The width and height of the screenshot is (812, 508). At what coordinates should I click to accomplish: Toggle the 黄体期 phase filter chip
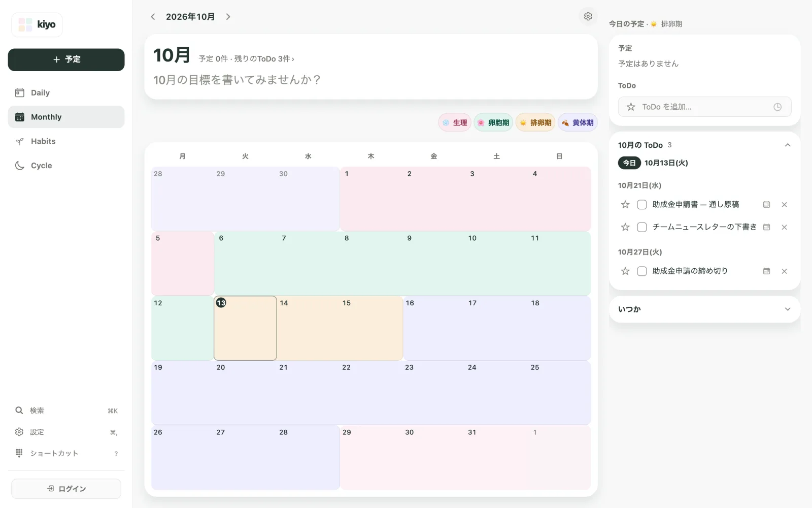pyautogui.click(x=578, y=122)
